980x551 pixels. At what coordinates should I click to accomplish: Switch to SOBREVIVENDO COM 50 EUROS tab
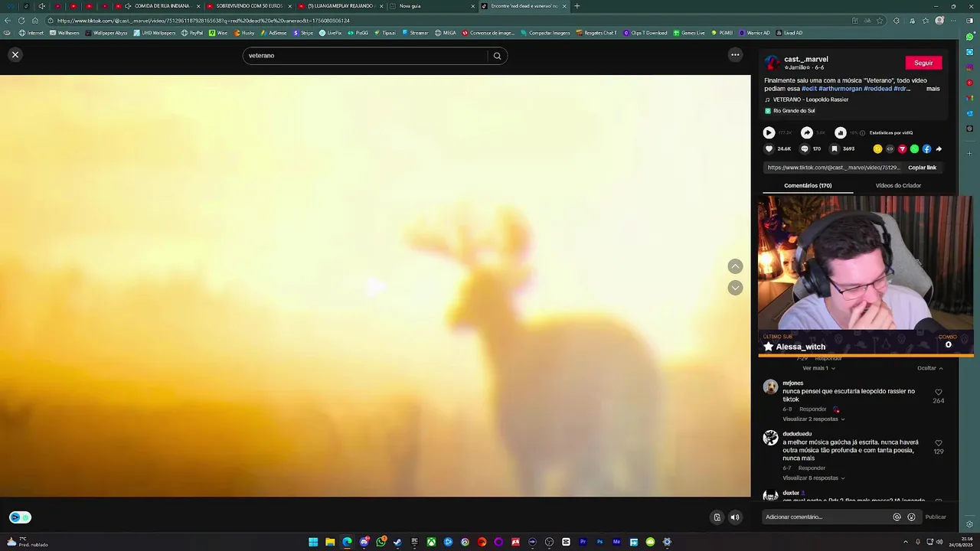249,6
